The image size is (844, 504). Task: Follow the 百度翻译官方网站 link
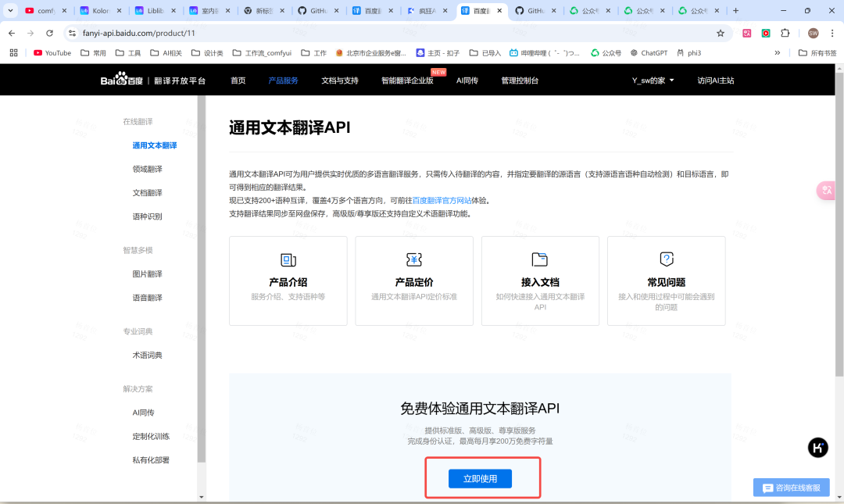pos(442,200)
